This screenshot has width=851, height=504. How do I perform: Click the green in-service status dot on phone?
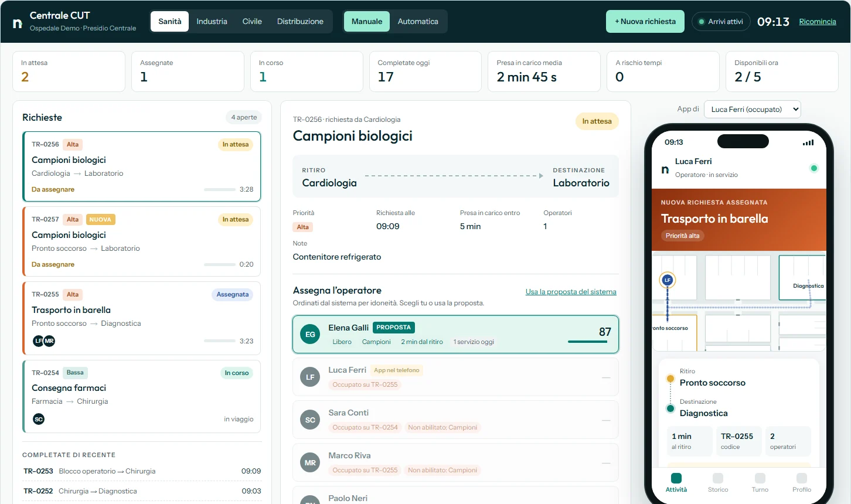click(813, 168)
